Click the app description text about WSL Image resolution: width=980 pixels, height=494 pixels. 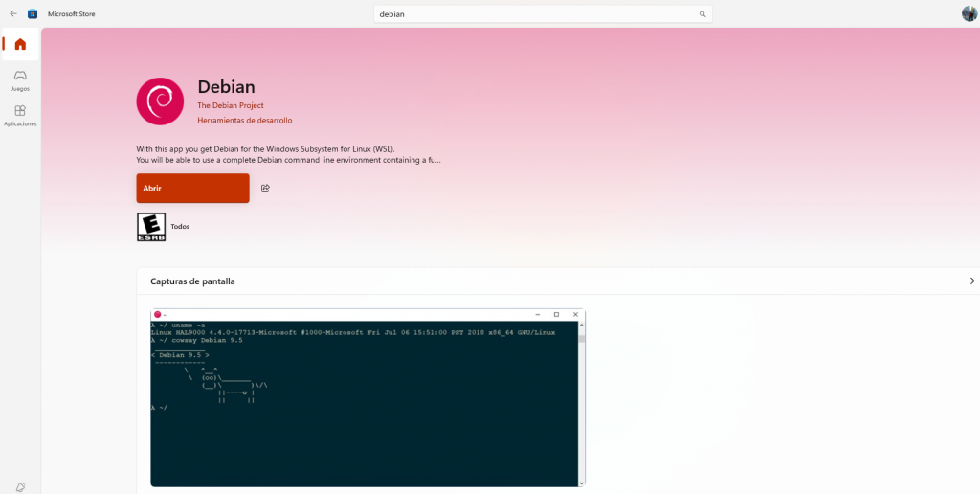(x=289, y=154)
